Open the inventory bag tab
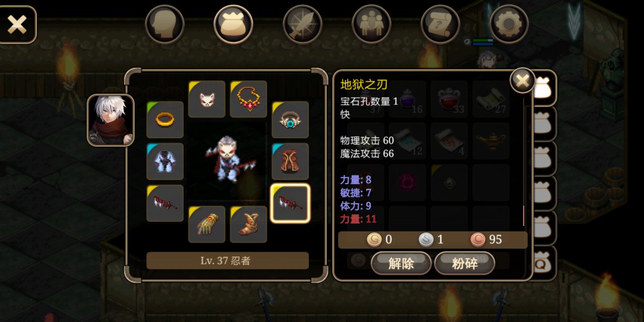Image resolution: width=644 pixels, height=322 pixels. point(233,24)
